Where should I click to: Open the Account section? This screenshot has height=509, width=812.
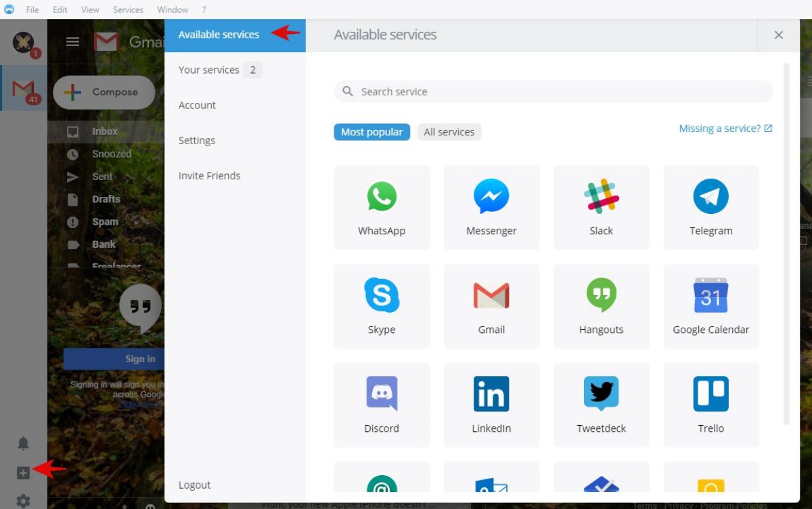point(235,105)
